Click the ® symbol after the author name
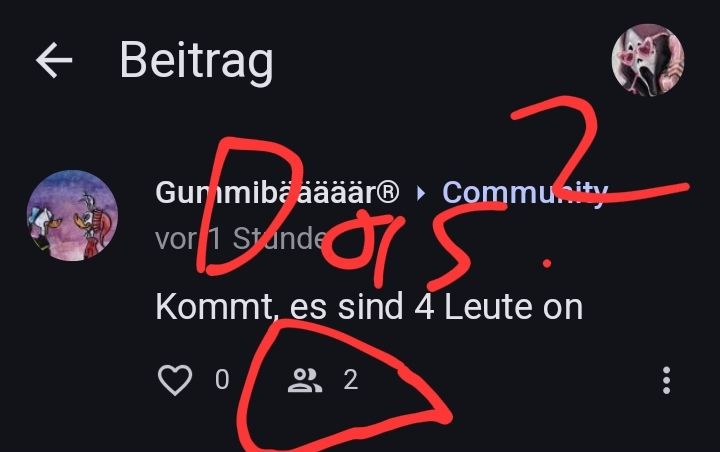The width and height of the screenshot is (720, 452). pos(388,191)
